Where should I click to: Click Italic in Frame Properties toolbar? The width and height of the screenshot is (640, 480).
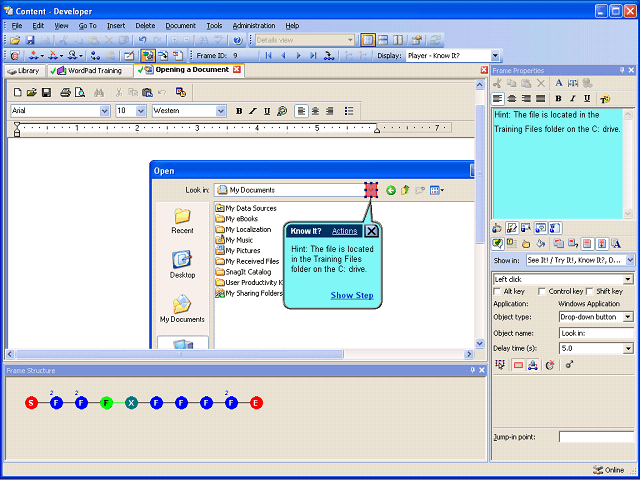click(573, 99)
